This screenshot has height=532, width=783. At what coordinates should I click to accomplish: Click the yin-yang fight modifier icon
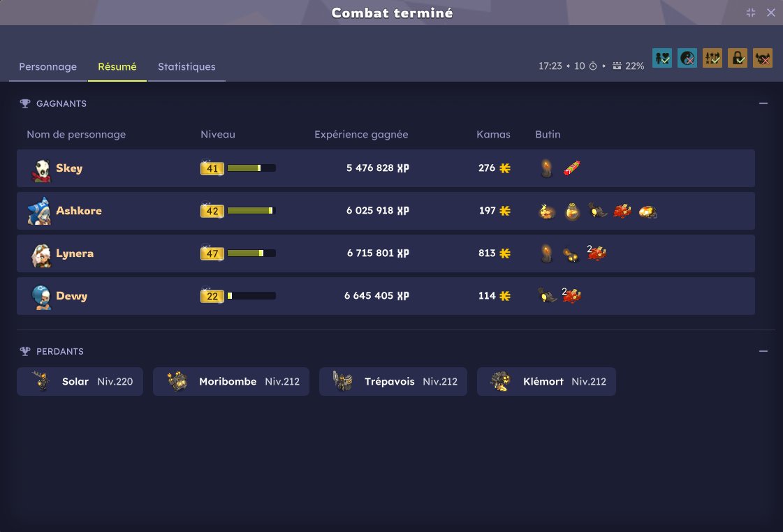click(x=687, y=58)
